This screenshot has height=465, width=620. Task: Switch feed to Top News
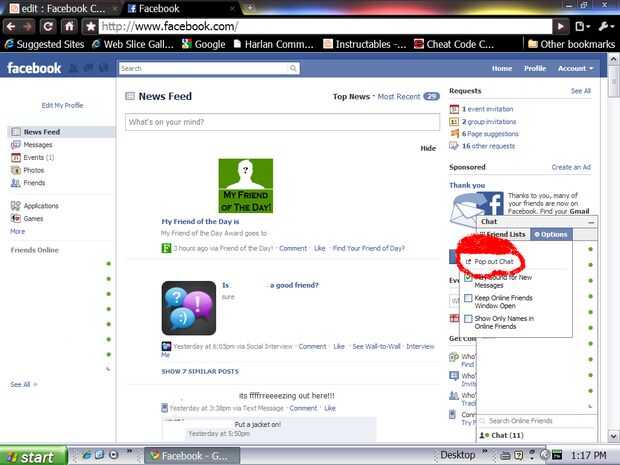[x=351, y=96]
